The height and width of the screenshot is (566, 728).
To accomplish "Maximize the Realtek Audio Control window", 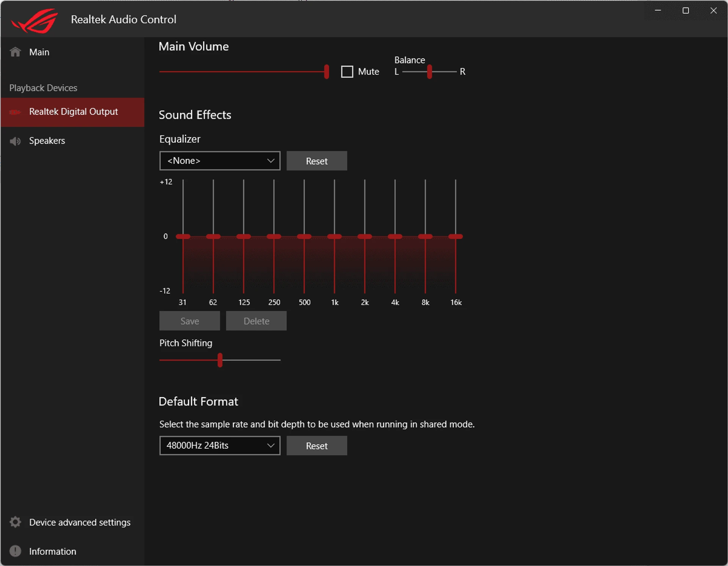I will point(686,11).
